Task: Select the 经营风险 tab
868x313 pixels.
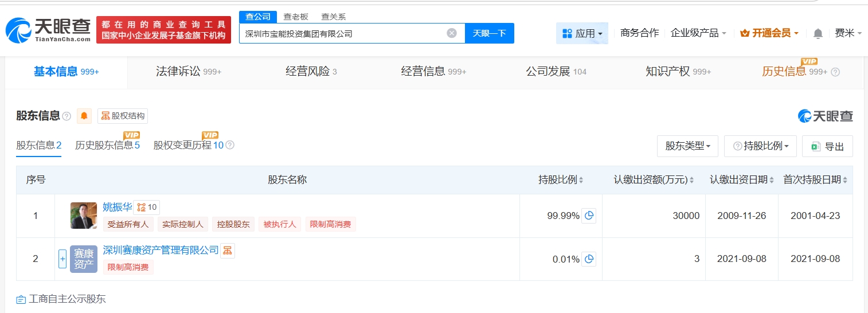Action: point(311,72)
